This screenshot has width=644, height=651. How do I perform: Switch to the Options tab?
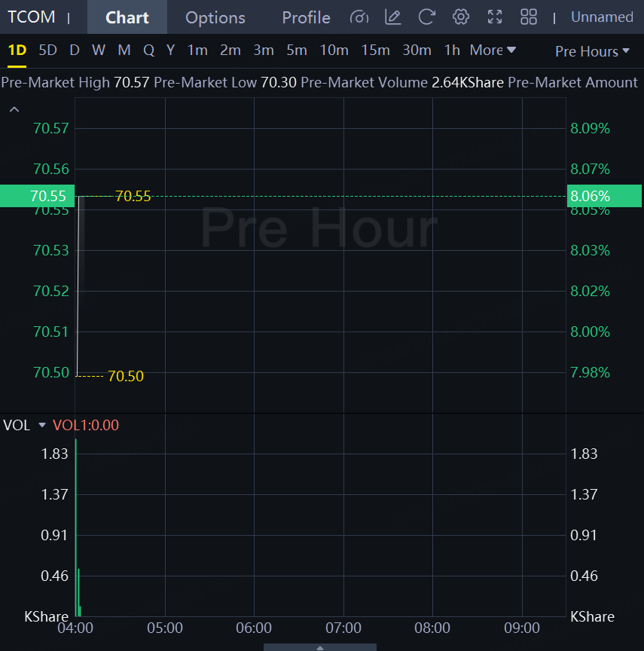(x=215, y=17)
